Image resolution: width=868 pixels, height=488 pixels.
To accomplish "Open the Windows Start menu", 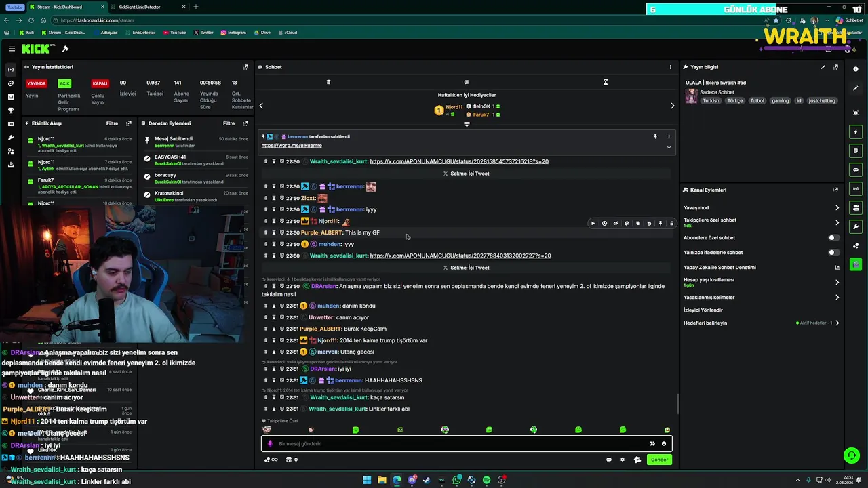I will point(367,480).
